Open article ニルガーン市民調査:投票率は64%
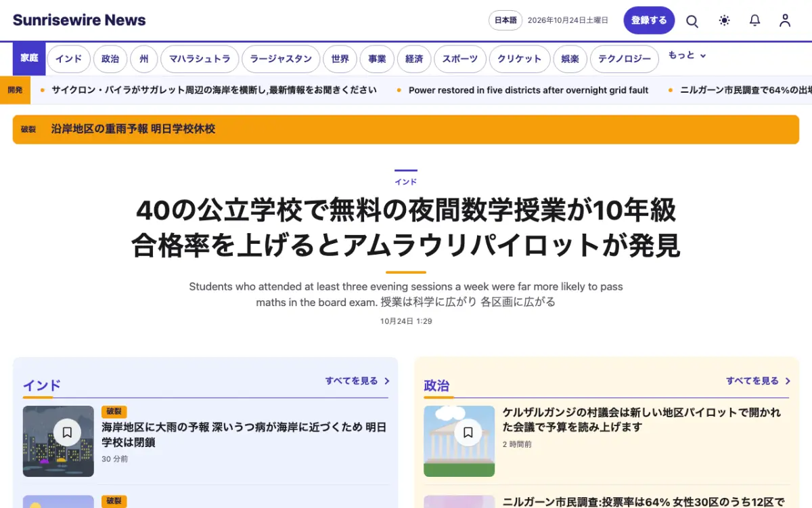812x508 pixels. 644,502
